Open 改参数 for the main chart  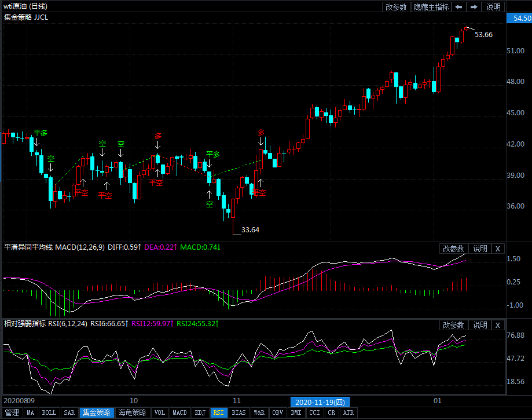click(x=397, y=7)
